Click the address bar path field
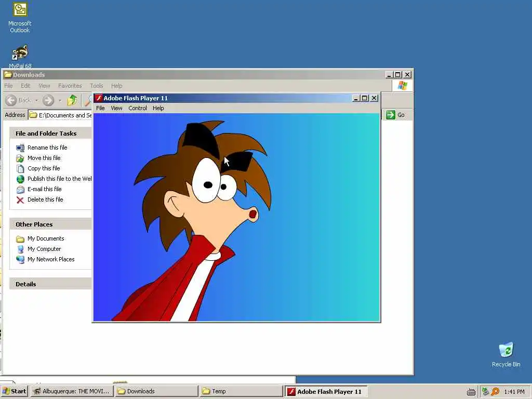 click(60, 115)
